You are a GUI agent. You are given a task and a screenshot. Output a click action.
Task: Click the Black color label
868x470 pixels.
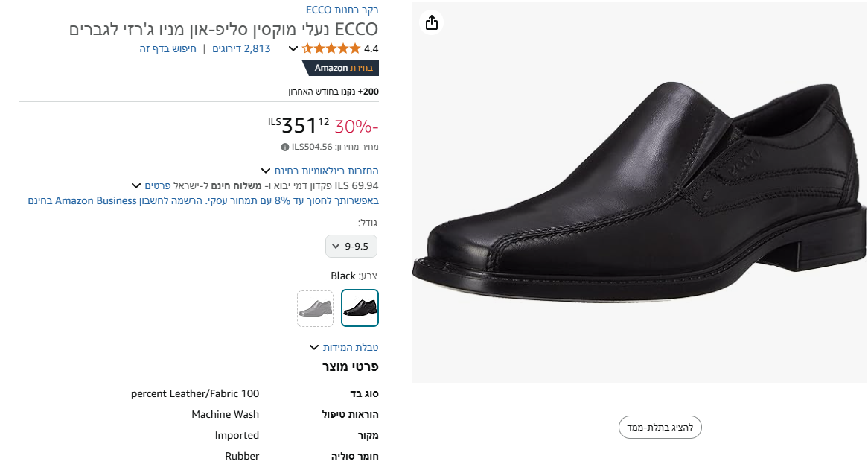pos(343,275)
